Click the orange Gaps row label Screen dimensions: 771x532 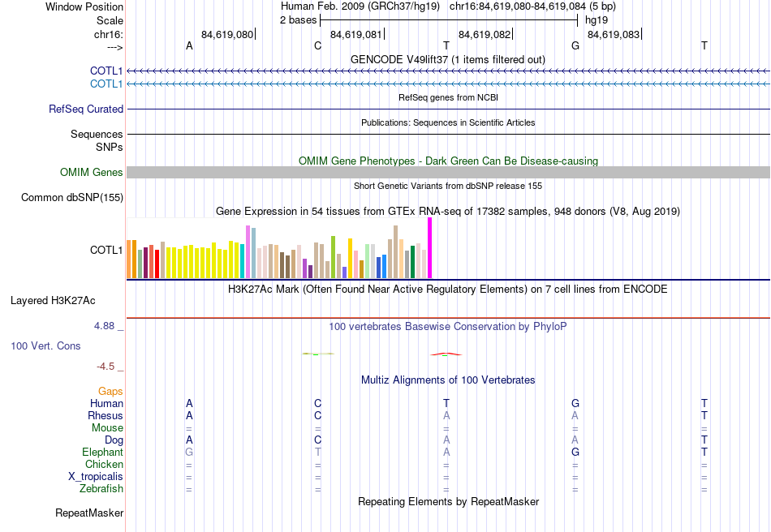pos(110,391)
